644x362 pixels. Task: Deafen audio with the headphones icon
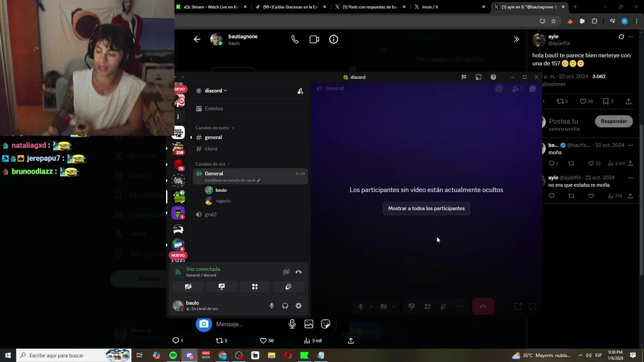click(285, 306)
